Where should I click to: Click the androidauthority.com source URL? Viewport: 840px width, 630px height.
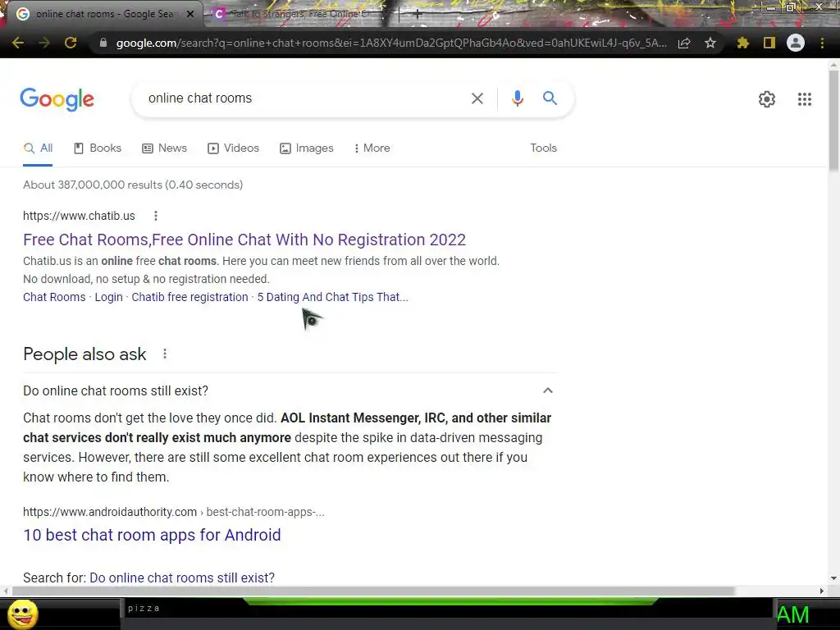[x=110, y=512]
